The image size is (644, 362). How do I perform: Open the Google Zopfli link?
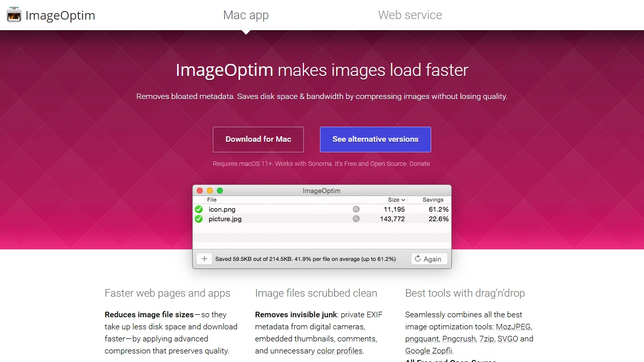(x=428, y=350)
